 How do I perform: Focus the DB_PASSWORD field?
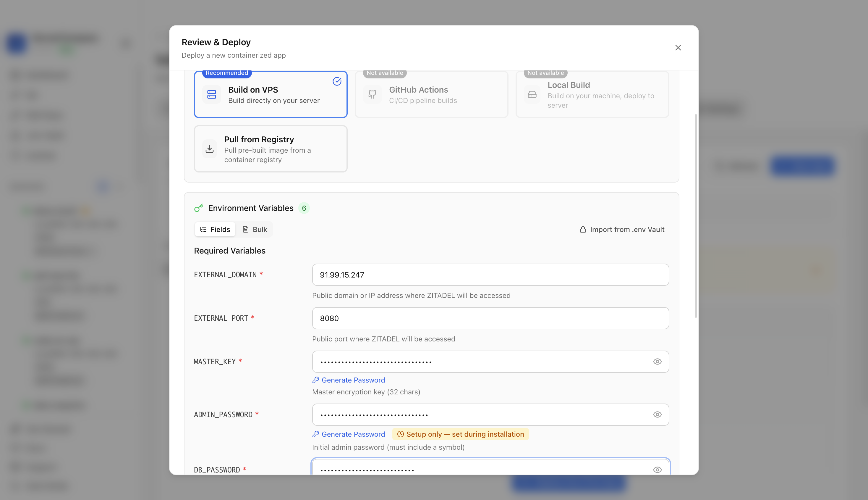point(490,467)
